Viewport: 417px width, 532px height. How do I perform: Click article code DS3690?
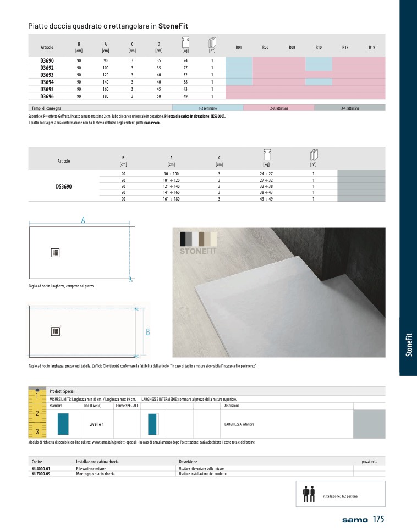(63, 187)
